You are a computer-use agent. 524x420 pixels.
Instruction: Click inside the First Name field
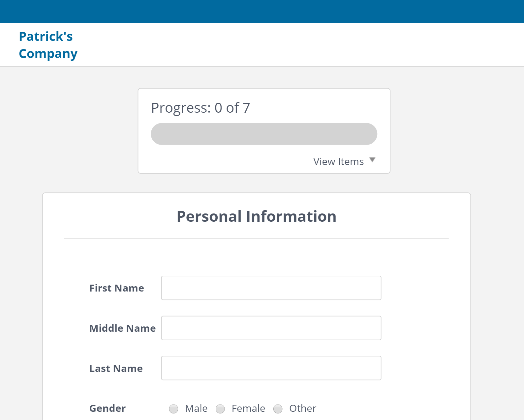[x=271, y=288]
